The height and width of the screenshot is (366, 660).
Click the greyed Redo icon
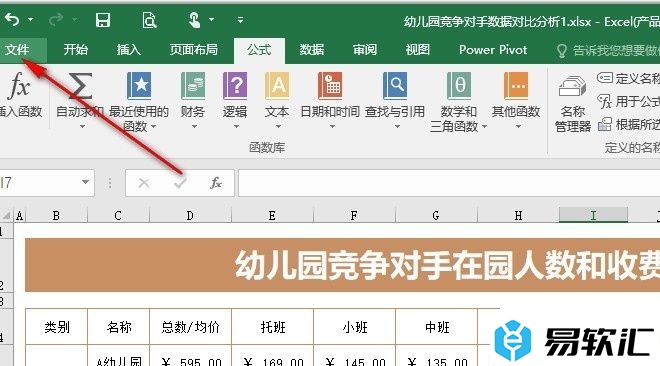[56, 19]
